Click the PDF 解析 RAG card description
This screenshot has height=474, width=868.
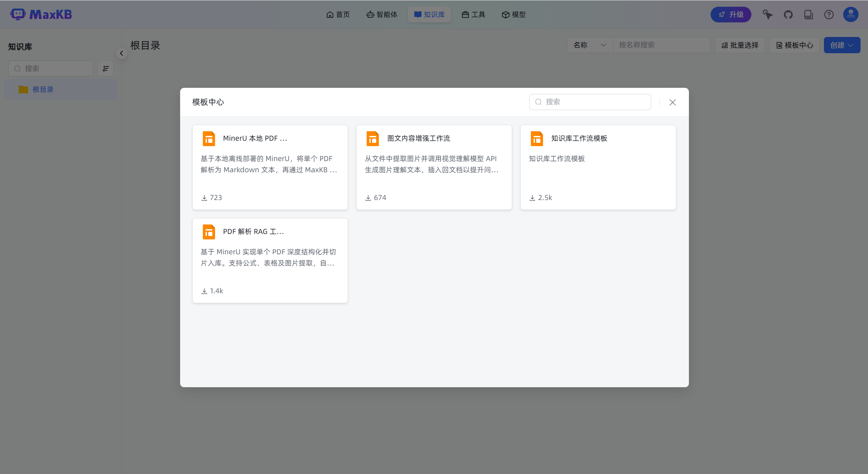tap(268, 257)
